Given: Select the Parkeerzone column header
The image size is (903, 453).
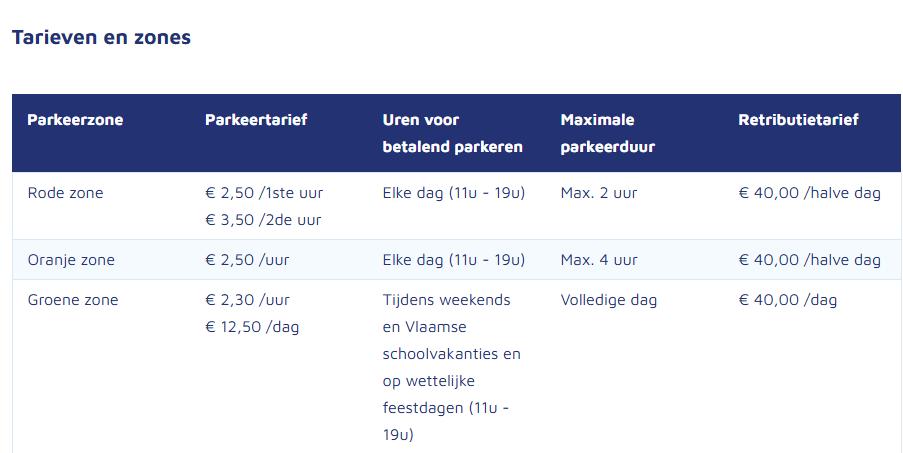Looking at the screenshot, I should (x=75, y=120).
